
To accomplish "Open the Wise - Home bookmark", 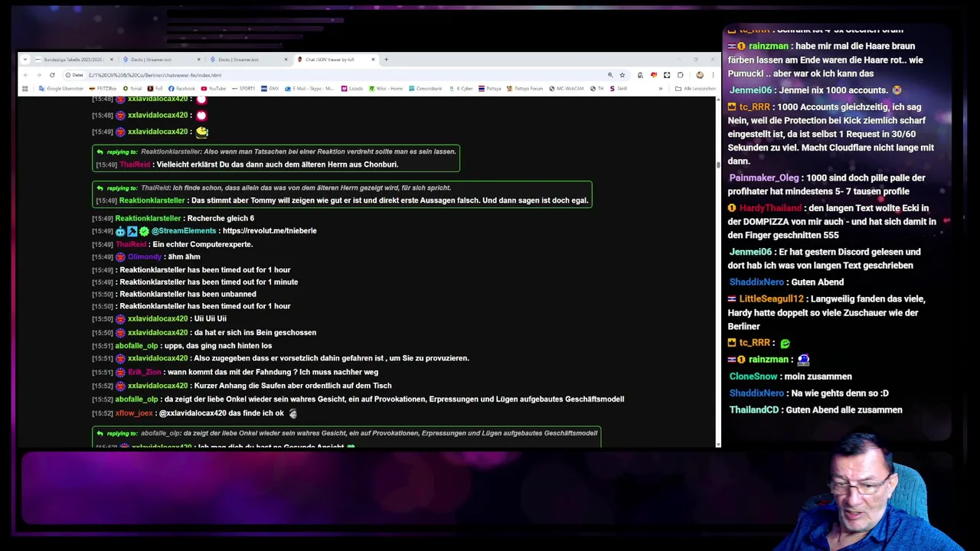I will tap(386, 89).
